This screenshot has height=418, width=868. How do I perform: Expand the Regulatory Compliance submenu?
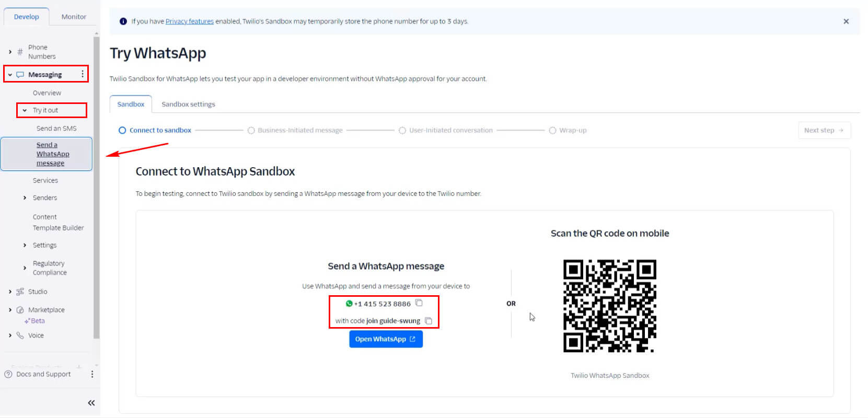25,268
